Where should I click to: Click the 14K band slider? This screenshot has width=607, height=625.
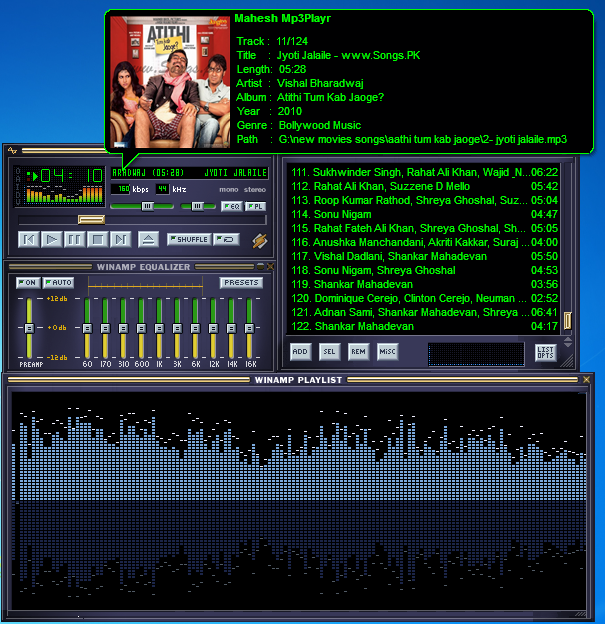tap(231, 328)
